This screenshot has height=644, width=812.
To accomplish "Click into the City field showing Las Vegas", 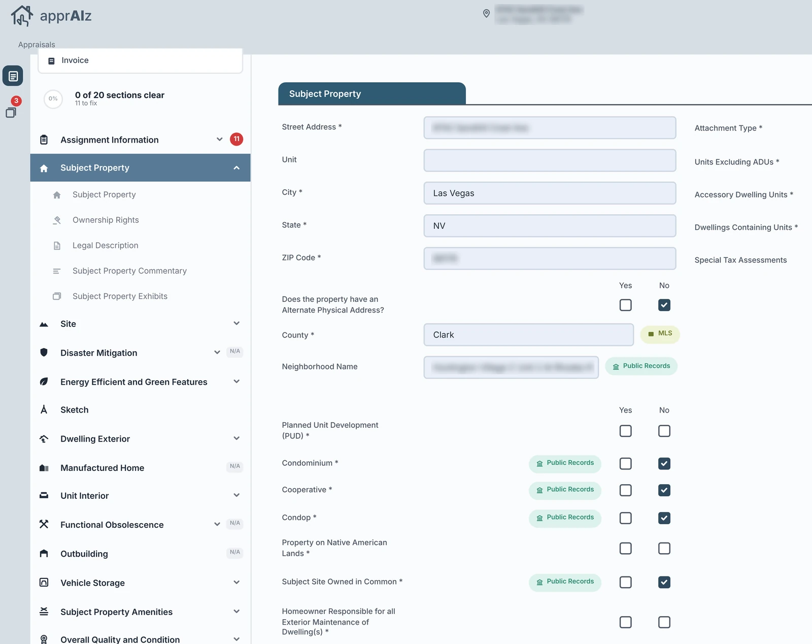I will [550, 193].
